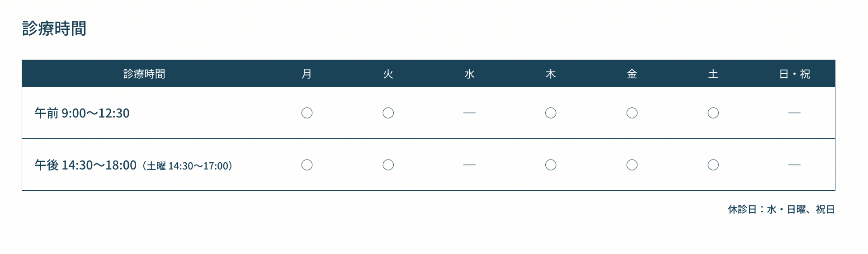Click the Saturday morning circle mark

(713, 113)
